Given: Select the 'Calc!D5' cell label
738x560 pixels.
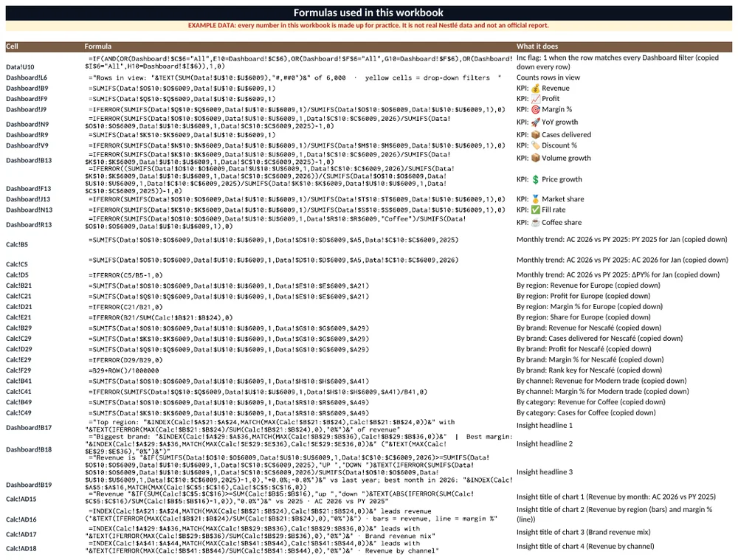Looking at the screenshot, I should (17, 275).
